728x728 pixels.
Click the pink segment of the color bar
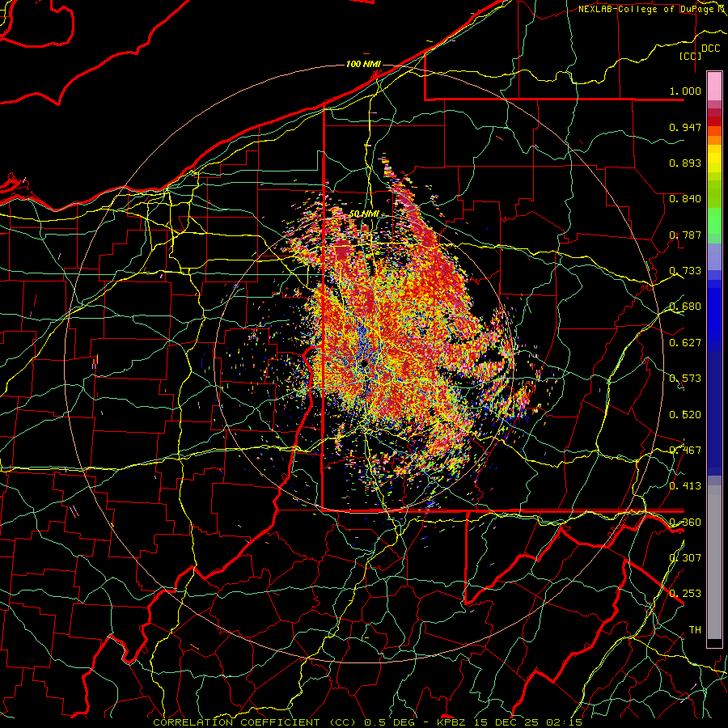714,86
